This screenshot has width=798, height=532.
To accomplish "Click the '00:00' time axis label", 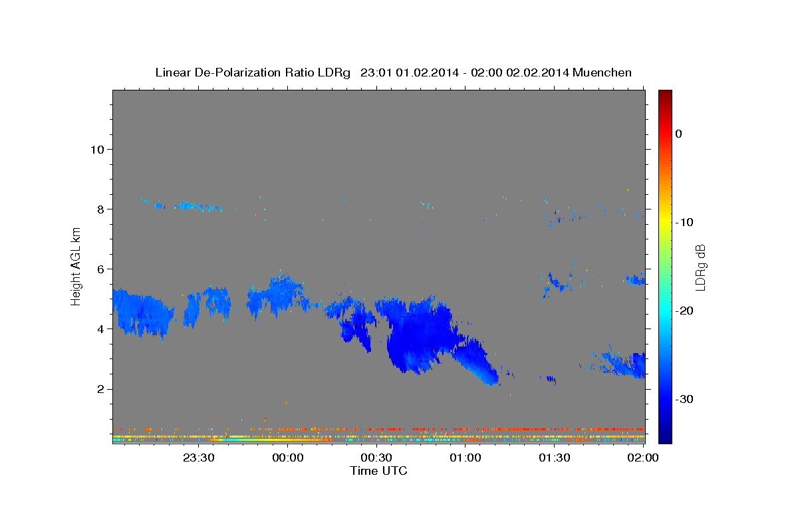I will click(288, 457).
